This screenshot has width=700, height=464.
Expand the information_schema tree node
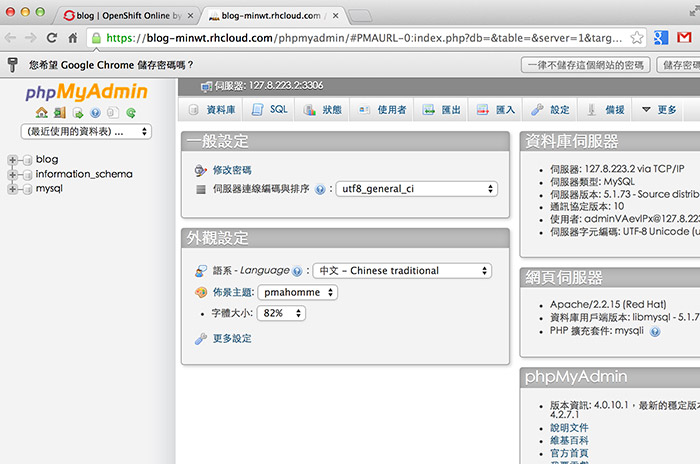[x=12, y=175]
